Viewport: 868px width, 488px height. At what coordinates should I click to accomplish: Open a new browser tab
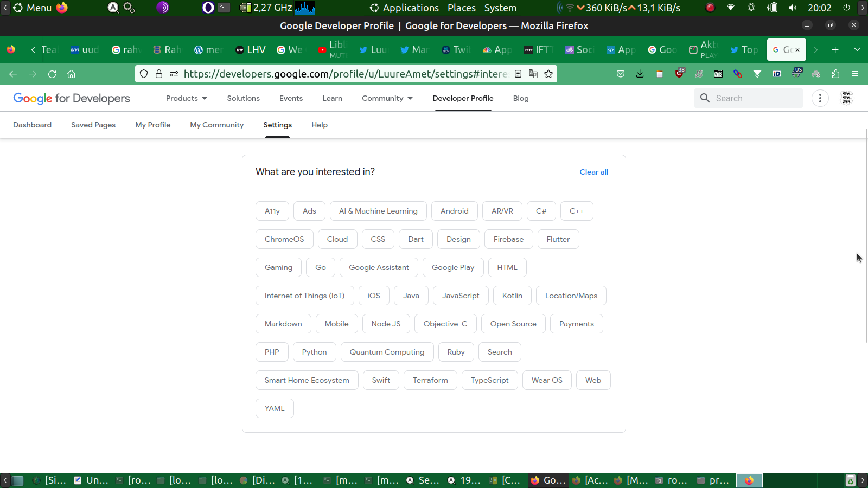tap(835, 50)
